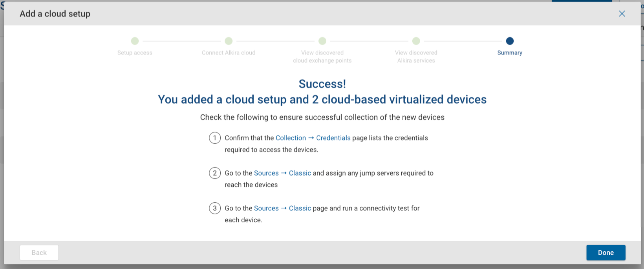Viewport: 644px width, 269px height.
Task: Select the discovered Alkira services step dot
Action: tap(416, 41)
